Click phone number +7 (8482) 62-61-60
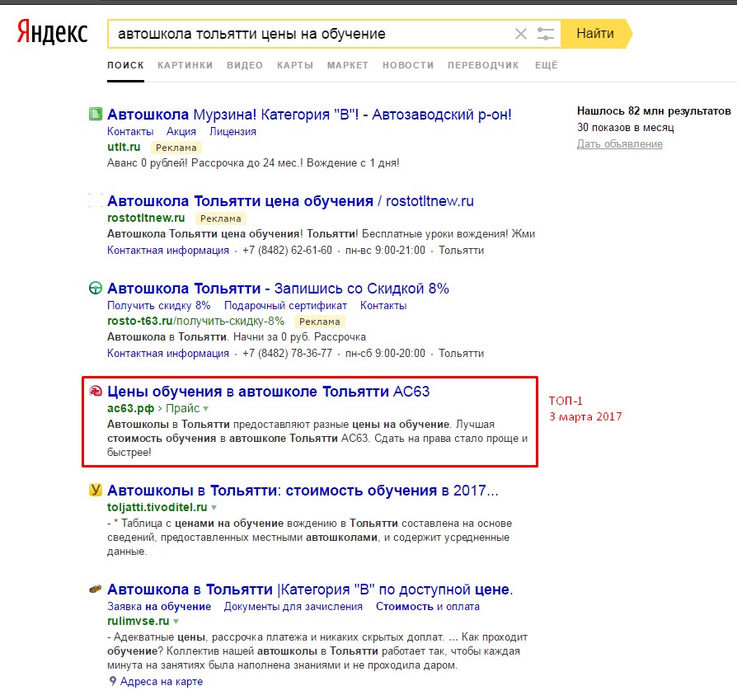The image size is (737, 700). coord(287,250)
